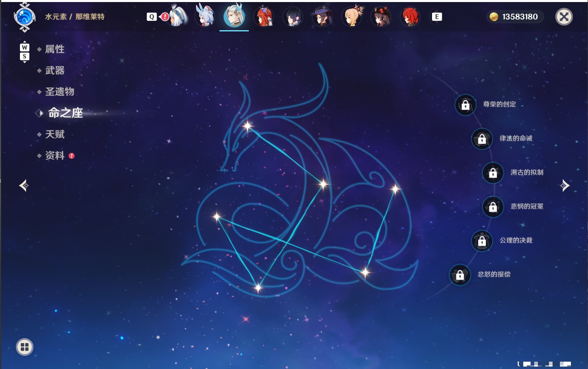Screen dimensions: 588x369
Task: Click the W/S key navigation indicator
Action: 24,52
